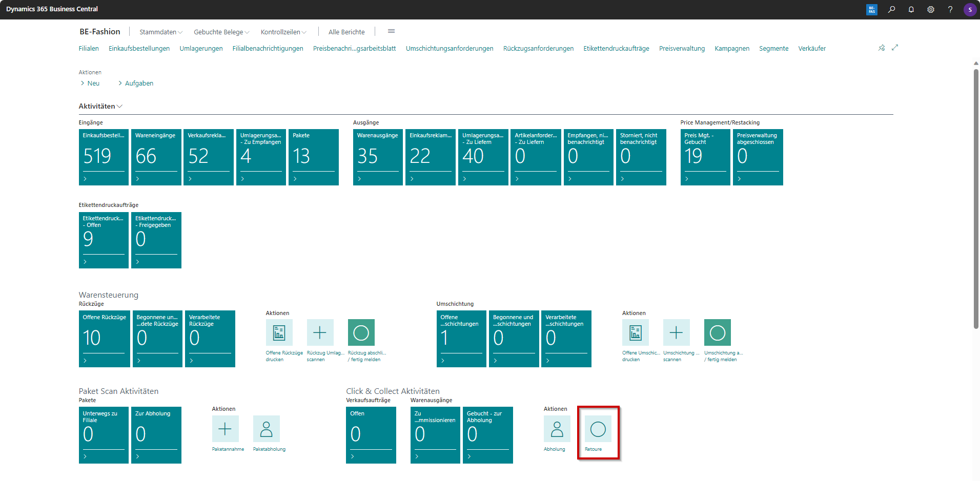The image size is (980, 481).
Task: Click the Abholung person icon
Action: (x=557, y=429)
